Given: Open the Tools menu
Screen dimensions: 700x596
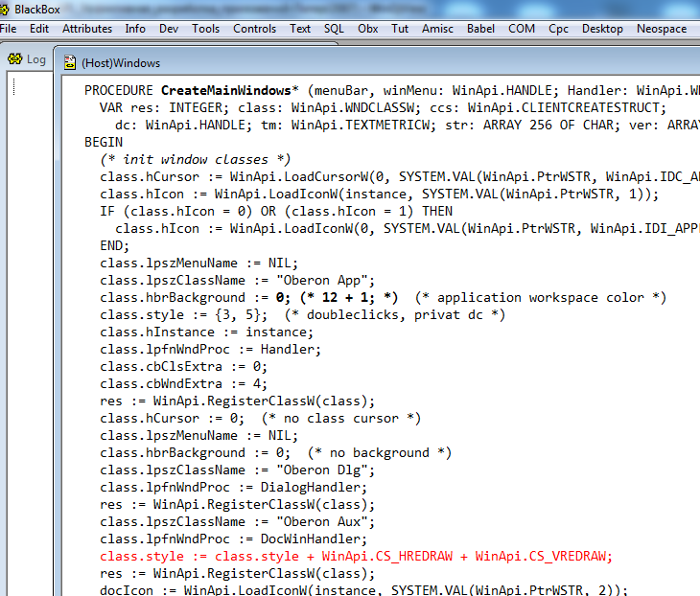Looking at the screenshot, I should (x=205, y=29).
